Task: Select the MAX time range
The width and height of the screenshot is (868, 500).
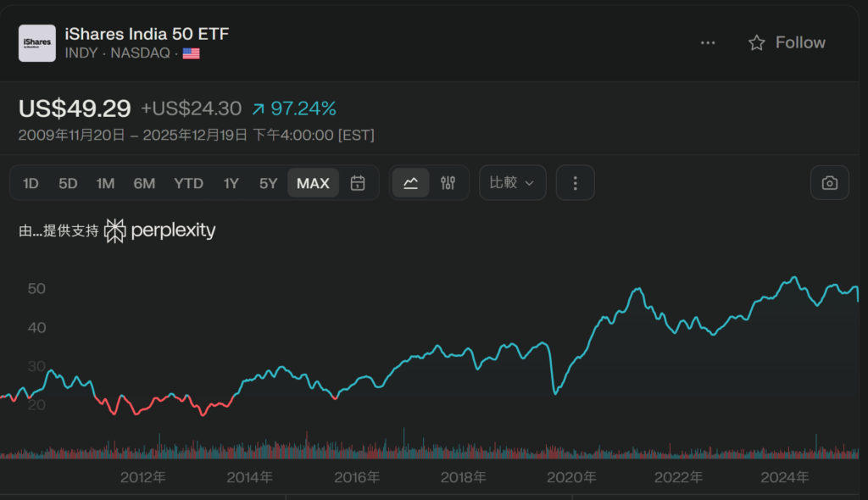Action: tap(313, 183)
